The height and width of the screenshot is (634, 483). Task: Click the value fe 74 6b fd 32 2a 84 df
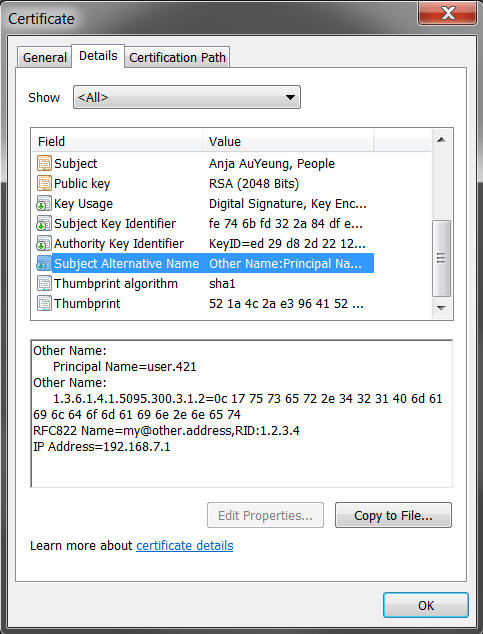click(285, 224)
